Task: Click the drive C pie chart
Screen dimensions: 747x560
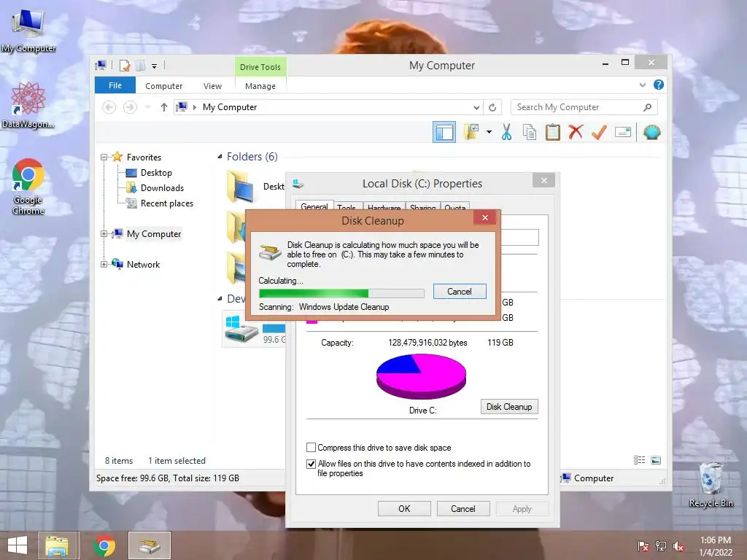Action: (x=421, y=376)
